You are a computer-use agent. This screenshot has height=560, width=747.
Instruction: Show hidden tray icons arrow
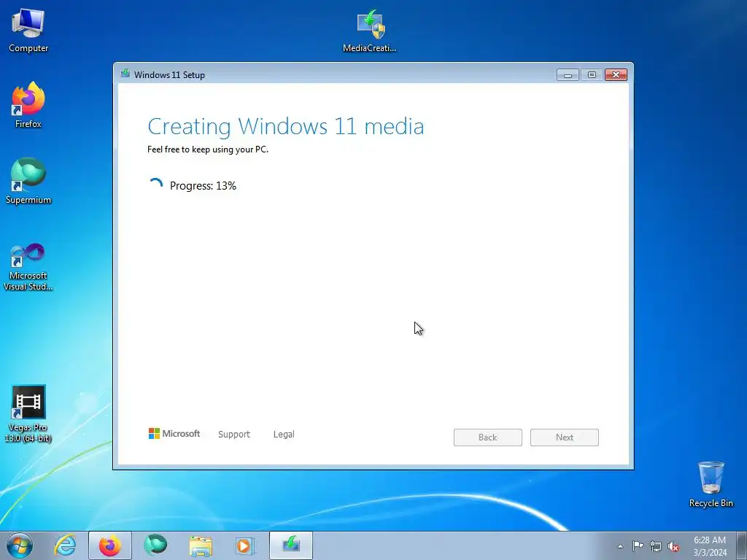coord(620,546)
